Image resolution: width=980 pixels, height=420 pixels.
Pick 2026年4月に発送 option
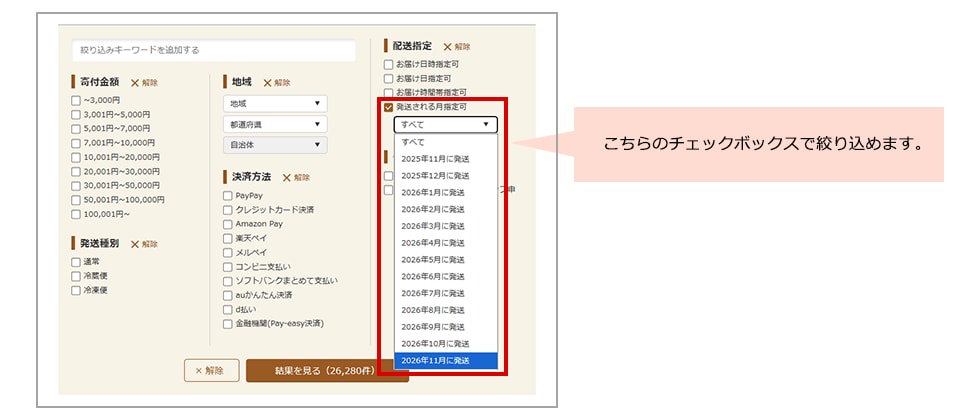[446, 243]
